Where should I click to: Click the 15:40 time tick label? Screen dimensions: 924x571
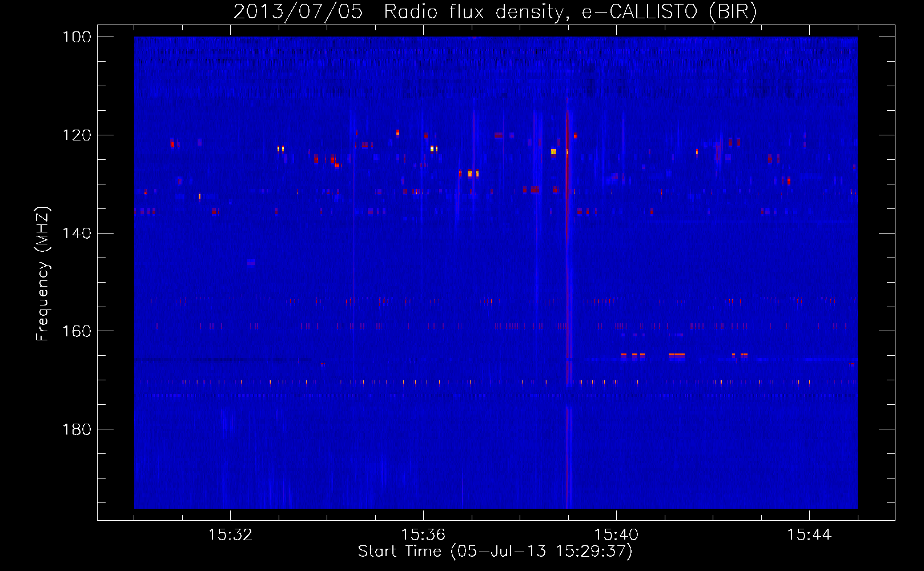pos(616,534)
